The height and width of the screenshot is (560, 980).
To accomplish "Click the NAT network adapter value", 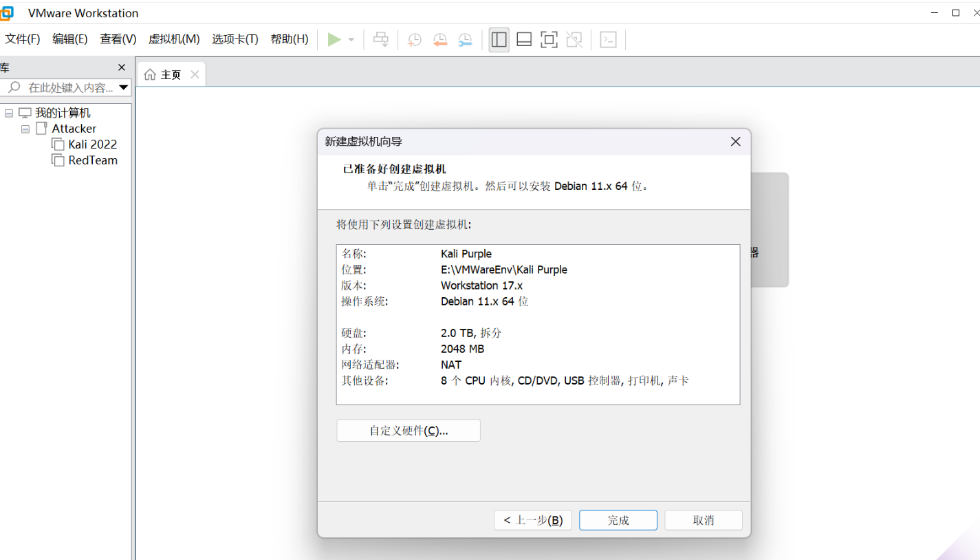I will 451,365.
